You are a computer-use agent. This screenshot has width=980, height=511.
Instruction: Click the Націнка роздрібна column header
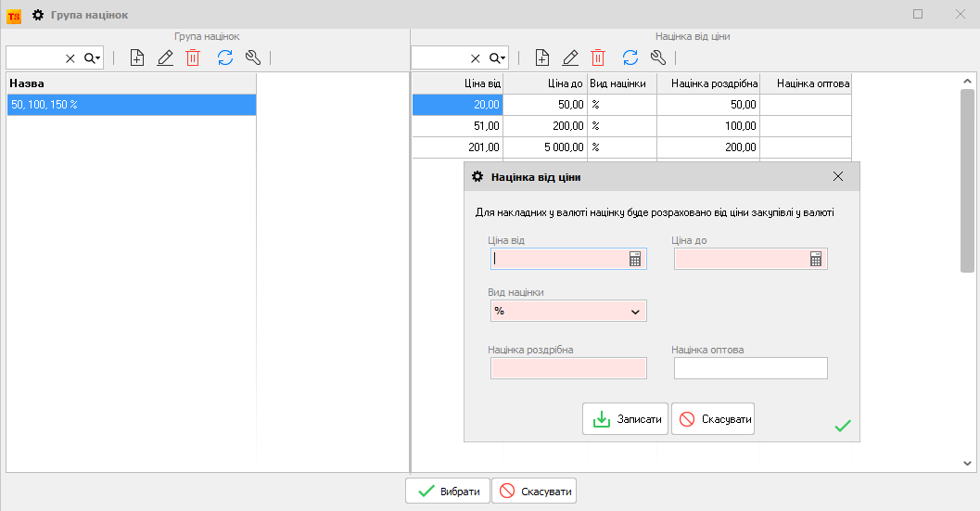pos(707,83)
